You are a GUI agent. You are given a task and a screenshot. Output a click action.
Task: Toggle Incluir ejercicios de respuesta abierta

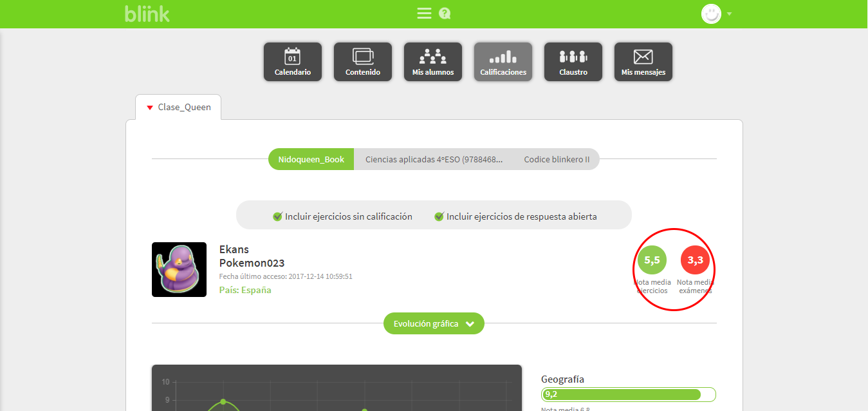pos(439,216)
